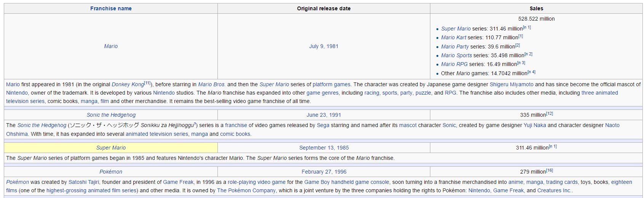Viewport: 644px width, 198px height.
Task: Follow footnote [n 2] after Mario Sports sales
Action: pos(529,54)
